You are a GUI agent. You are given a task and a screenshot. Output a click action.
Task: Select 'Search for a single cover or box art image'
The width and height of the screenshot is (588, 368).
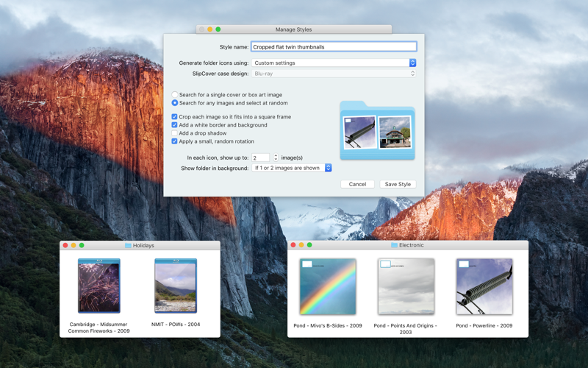(x=175, y=95)
